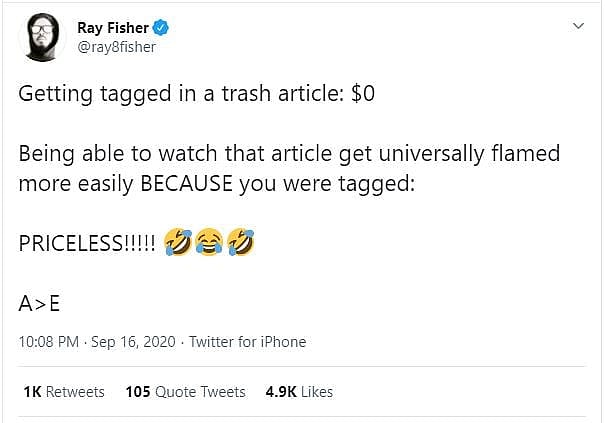The height and width of the screenshot is (423, 605).
Task: Click the "Being able to watch that article" line
Action: point(289,155)
